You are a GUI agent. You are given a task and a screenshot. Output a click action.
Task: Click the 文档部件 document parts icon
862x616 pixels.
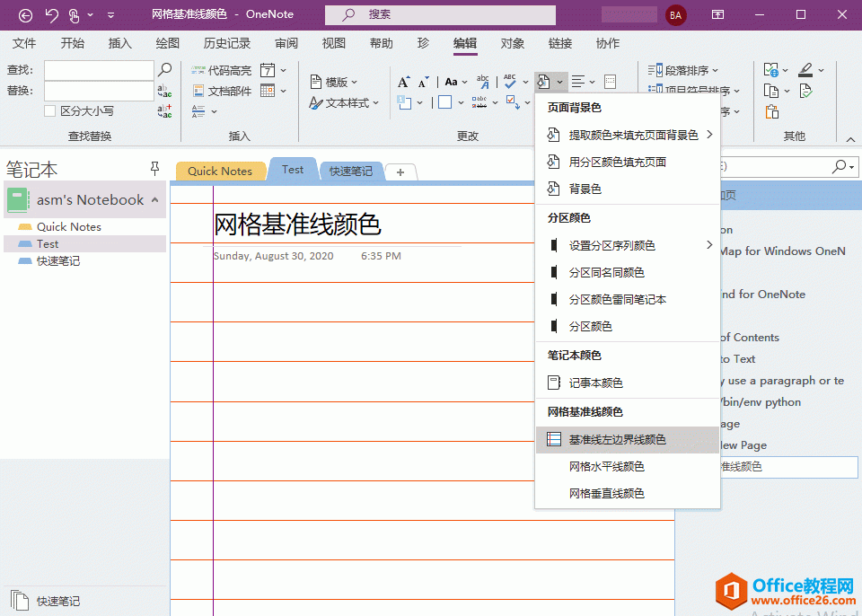pos(198,89)
